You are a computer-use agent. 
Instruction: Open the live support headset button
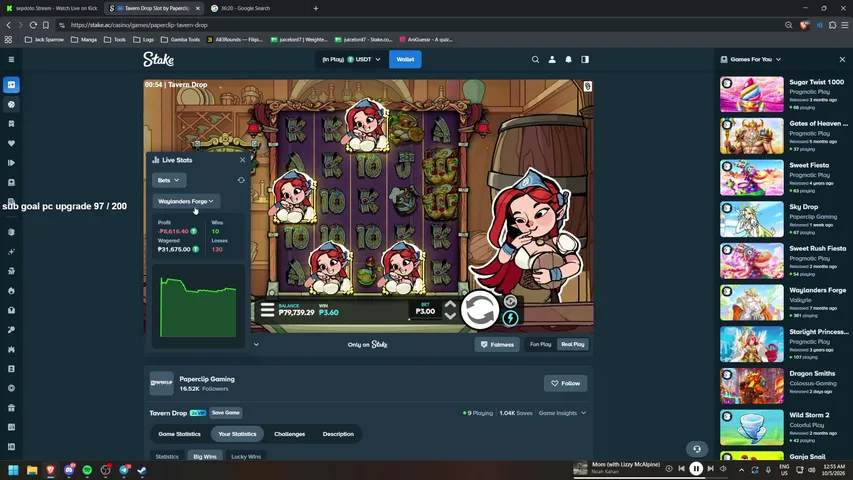coord(697,449)
